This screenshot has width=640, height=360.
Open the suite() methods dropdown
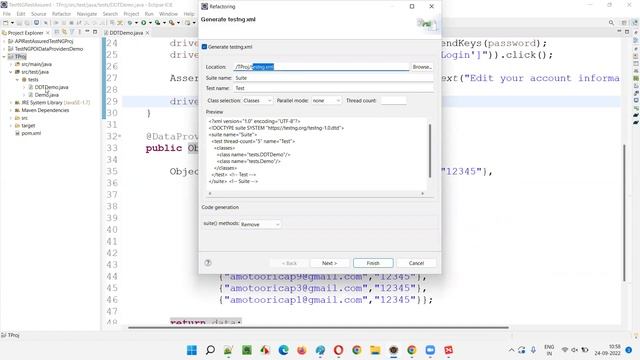pyautogui.click(x=260, y=224)
